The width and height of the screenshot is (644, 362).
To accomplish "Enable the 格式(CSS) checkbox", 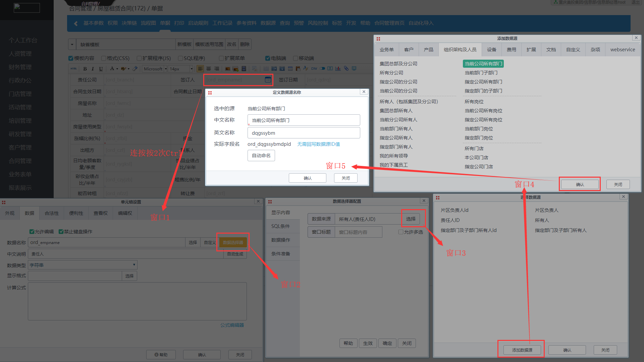I will tap(104, 58).
